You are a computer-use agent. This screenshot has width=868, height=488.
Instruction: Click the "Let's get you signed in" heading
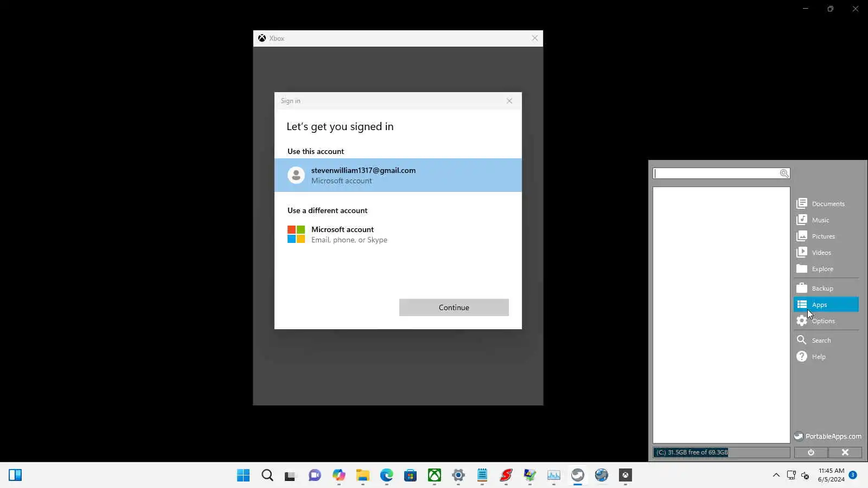(340, 126)
